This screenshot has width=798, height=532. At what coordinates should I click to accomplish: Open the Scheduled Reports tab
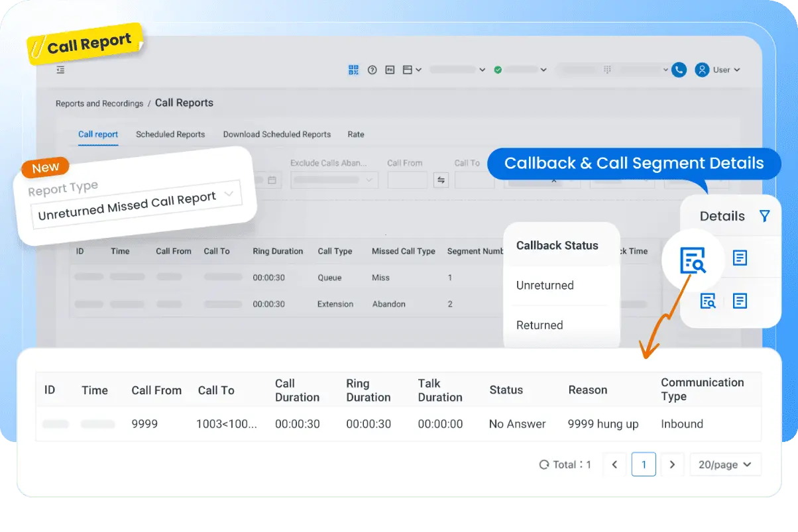170,134
